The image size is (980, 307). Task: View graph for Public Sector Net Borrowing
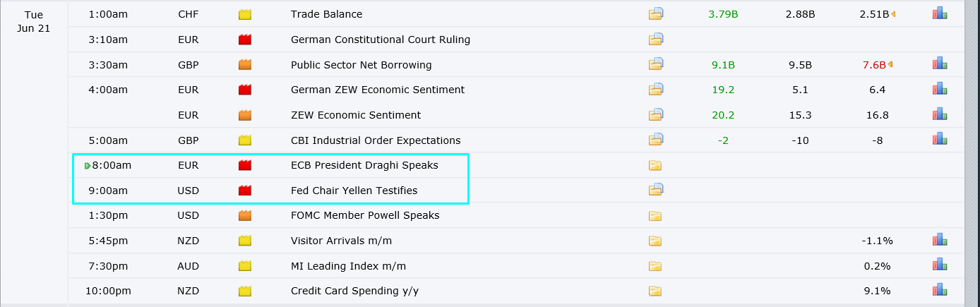pyautogui.click(x=940, y=64)
